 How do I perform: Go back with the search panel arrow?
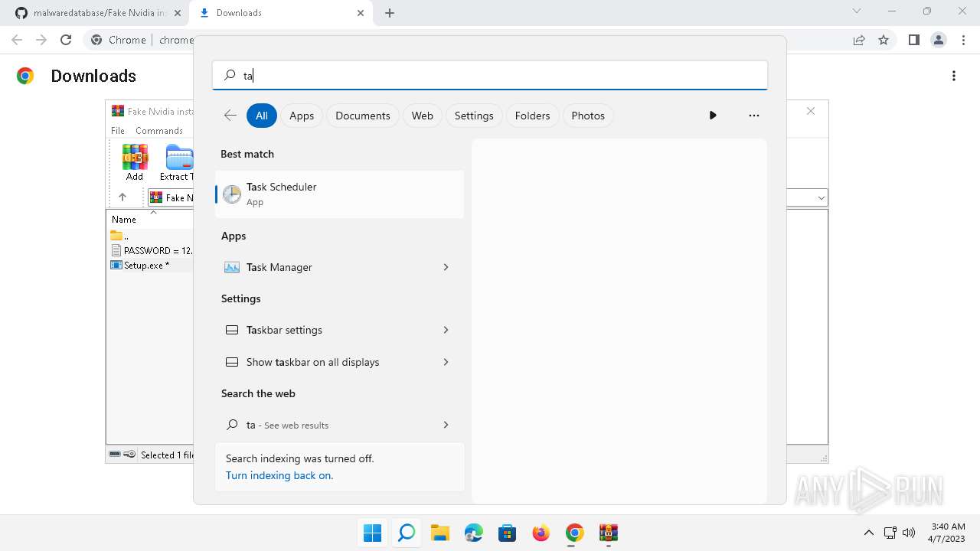point(230,116)
